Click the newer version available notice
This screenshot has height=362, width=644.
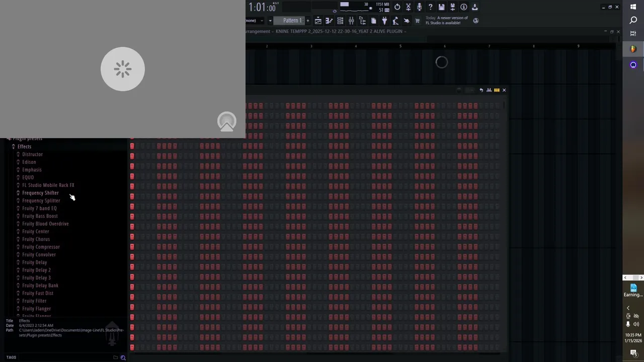click(447, 20)
